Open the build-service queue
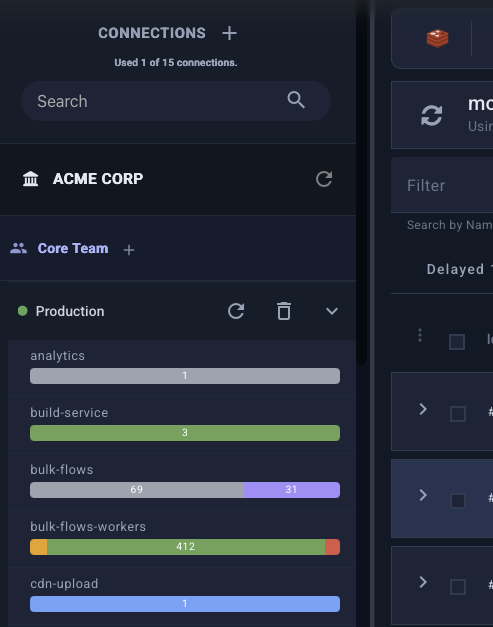 (x=182, y=425)
